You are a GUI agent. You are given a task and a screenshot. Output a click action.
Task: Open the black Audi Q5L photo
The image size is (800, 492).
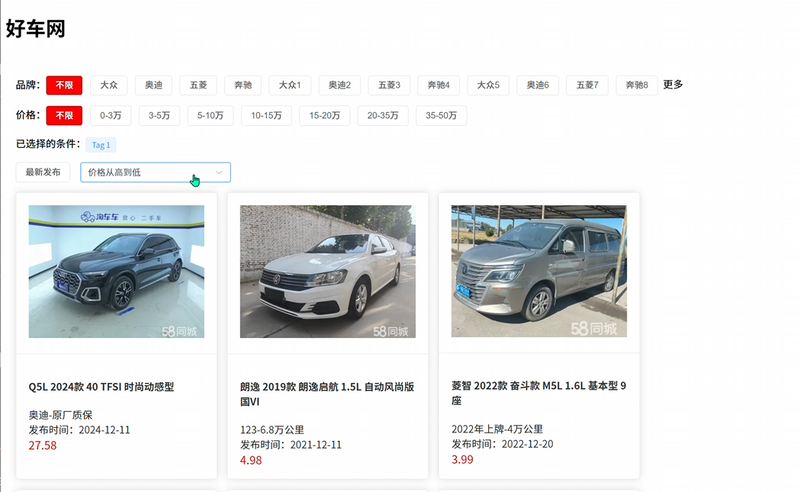coord(116,272)
